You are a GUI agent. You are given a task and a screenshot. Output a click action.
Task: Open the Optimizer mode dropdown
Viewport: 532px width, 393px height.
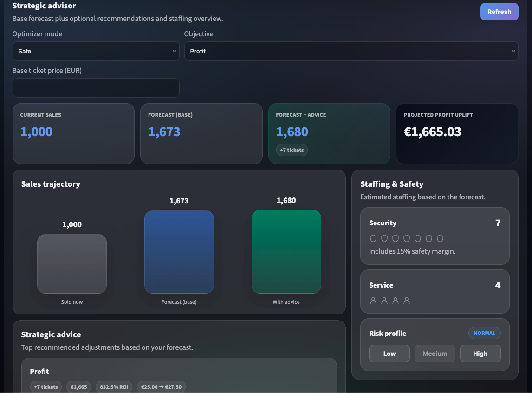[96, 51]
